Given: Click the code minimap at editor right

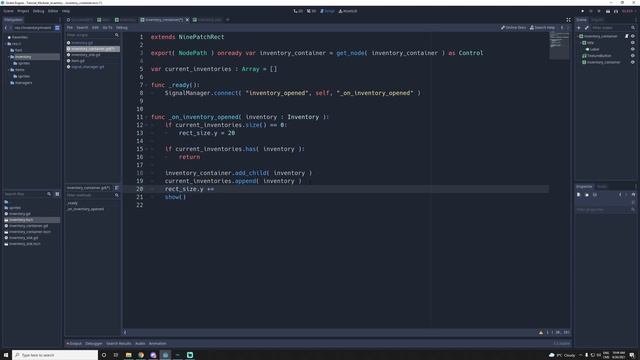Looking at the screenshot, I should [x=559, y=45].
